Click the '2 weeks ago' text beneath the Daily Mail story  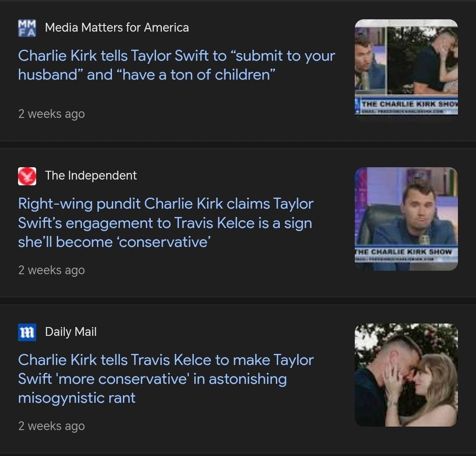point(51,426)
